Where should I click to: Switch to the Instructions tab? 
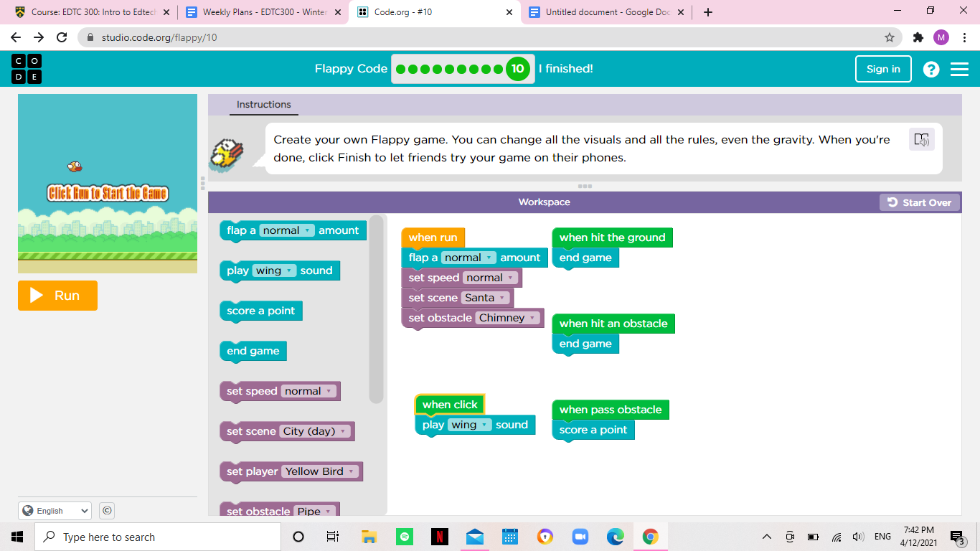264,105
